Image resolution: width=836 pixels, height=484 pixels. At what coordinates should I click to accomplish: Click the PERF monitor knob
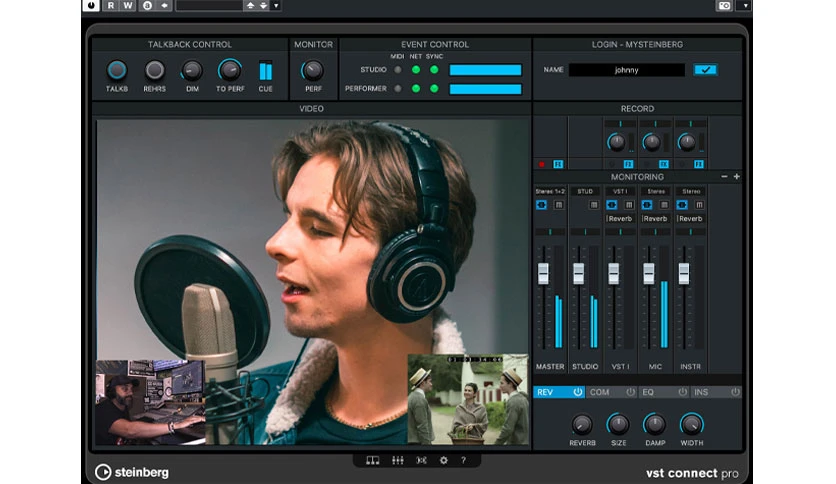(x=312, y=70)
